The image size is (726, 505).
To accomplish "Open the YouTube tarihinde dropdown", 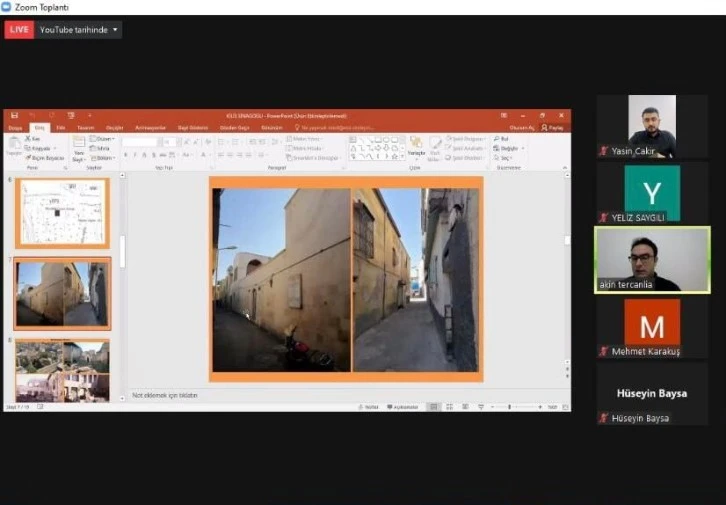I will click(x=79, y=30).
